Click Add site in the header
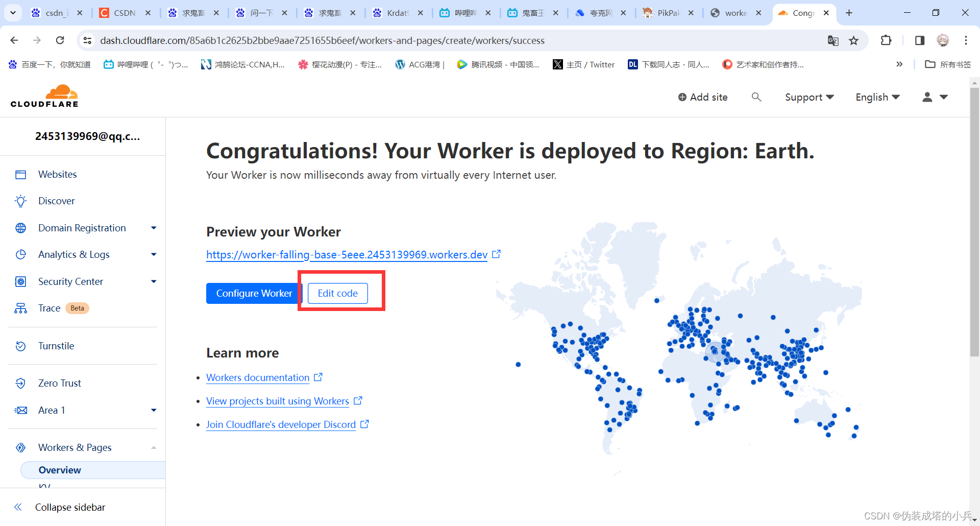The height and width of the screenshot is (526, 980). (703, 97)
